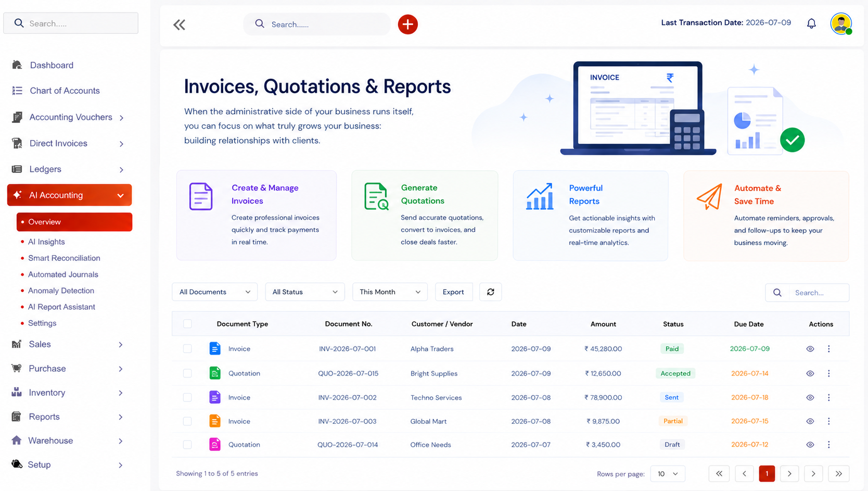Expand Sales menu
This screenshot has width=868, height=491.
click(69, 344)
